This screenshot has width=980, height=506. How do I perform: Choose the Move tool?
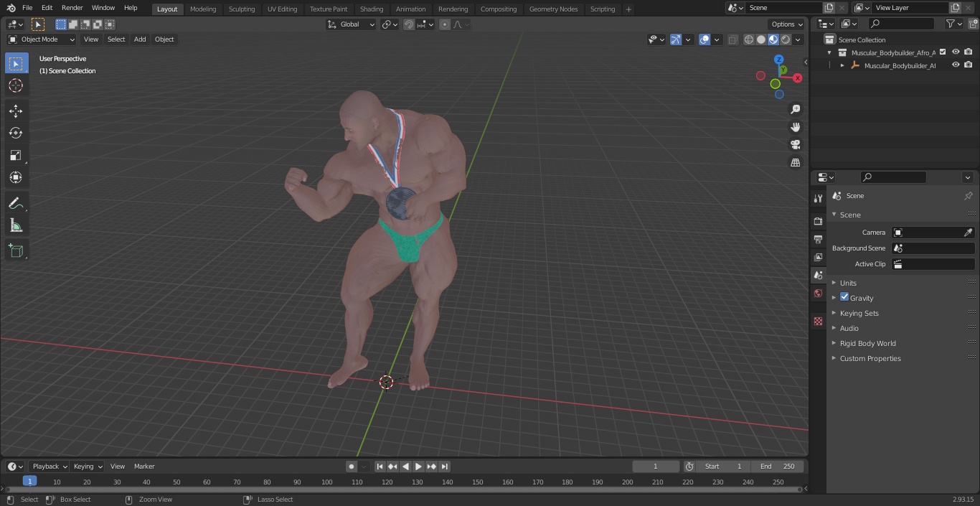pos(16,111)
